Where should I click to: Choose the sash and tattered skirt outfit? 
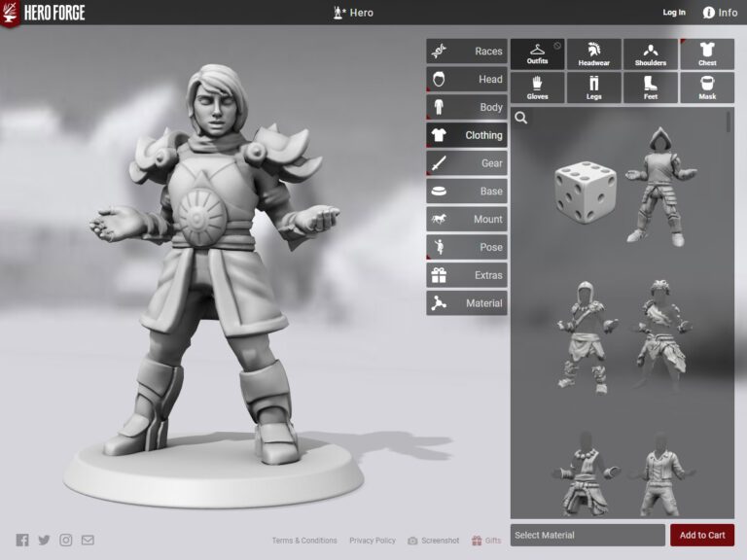point(663,336)
